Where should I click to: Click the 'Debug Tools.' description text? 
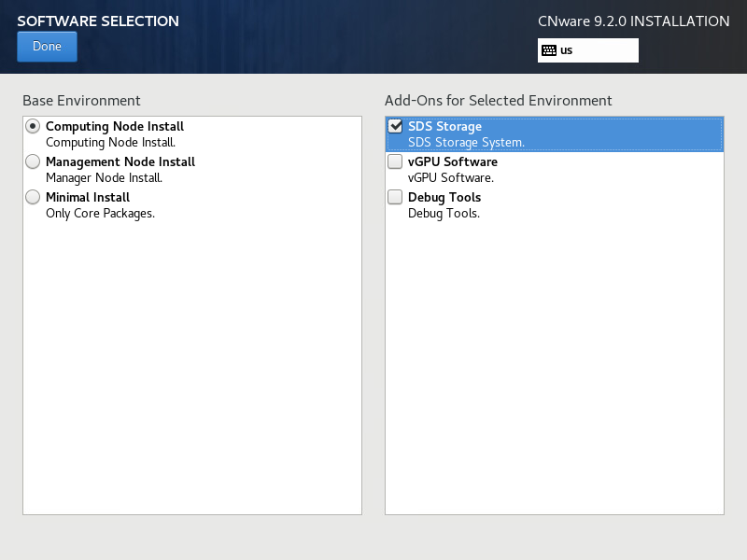444,214
